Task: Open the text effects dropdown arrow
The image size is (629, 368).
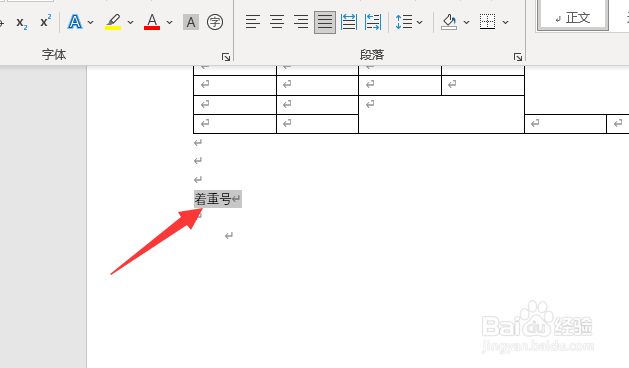Action: [x=91, y=22]
